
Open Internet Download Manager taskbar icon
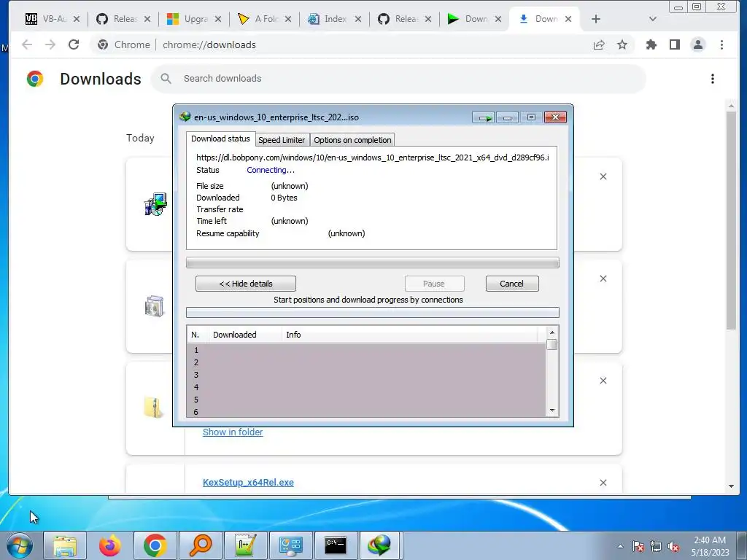click(380, 545)
